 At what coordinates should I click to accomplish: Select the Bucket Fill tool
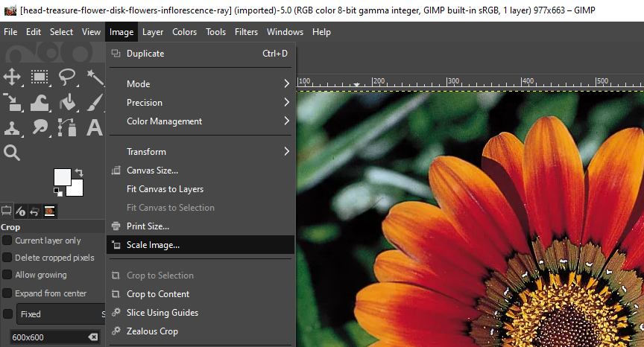pyautogui.click(x=67, y=102)
